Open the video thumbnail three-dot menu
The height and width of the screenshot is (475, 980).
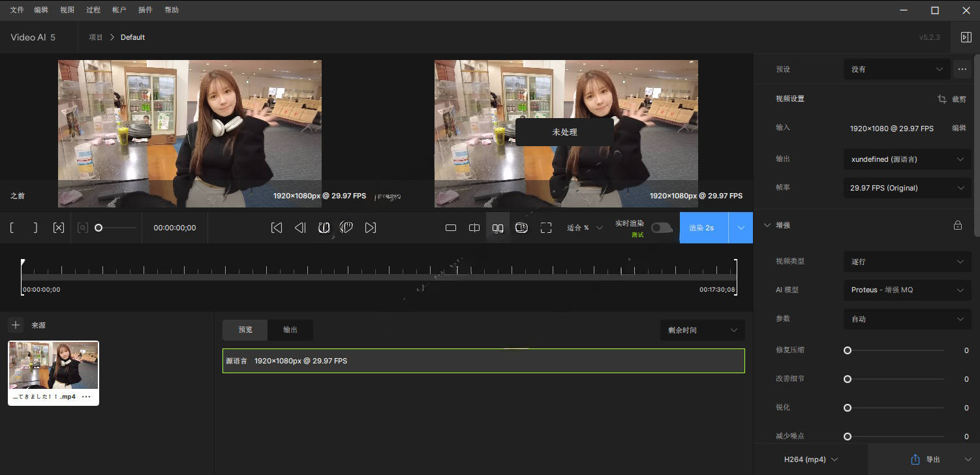(x=86, y=397)
